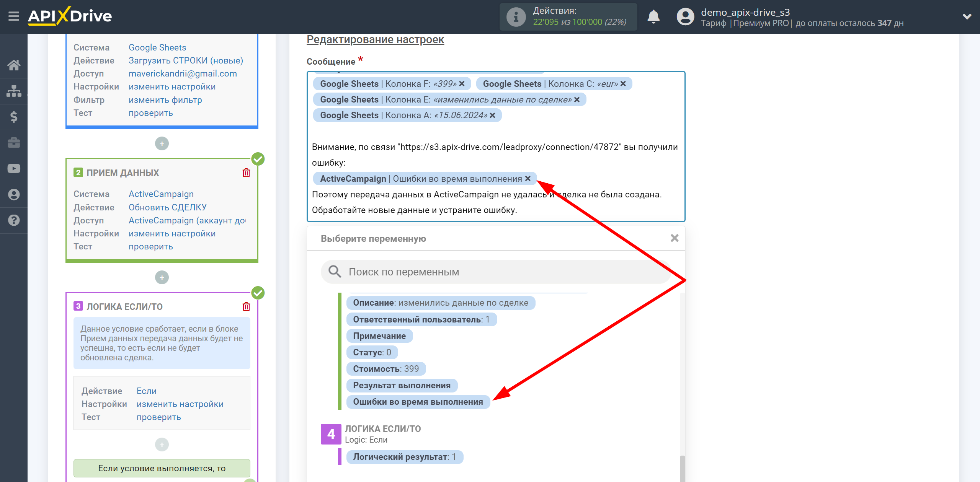Image resolution: width=980 pixels, height=482 pixels.
Task: Open the user profile avatar
Action: pos(685,17)
